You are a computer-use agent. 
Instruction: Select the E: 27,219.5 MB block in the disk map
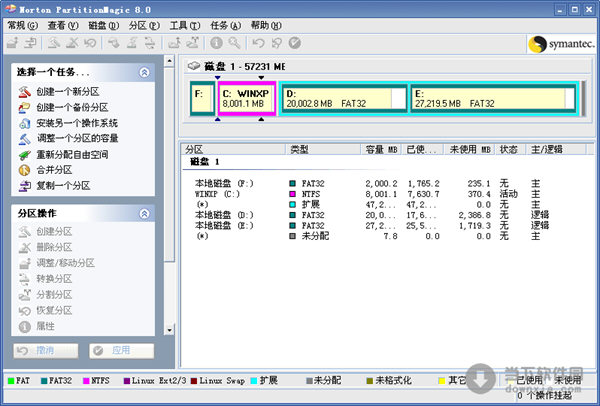(x=493, y=98)
